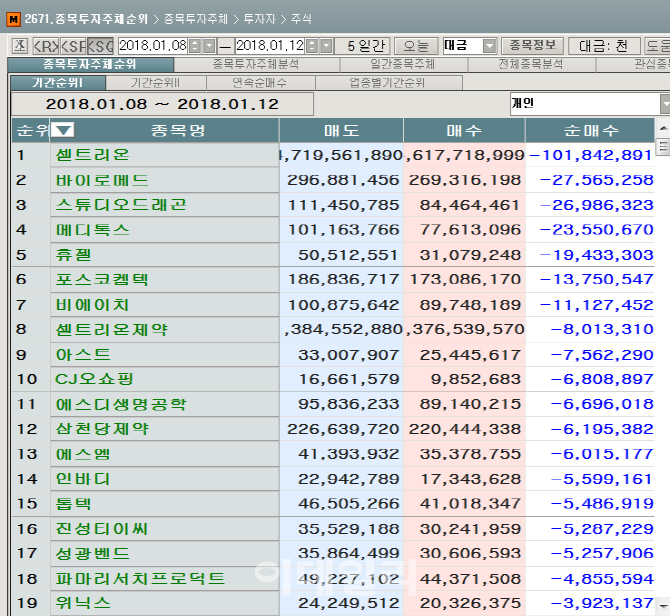Select stock 휴젤
Screen dimensions: 670x616
pyautogui.click(x=73, y=255)
